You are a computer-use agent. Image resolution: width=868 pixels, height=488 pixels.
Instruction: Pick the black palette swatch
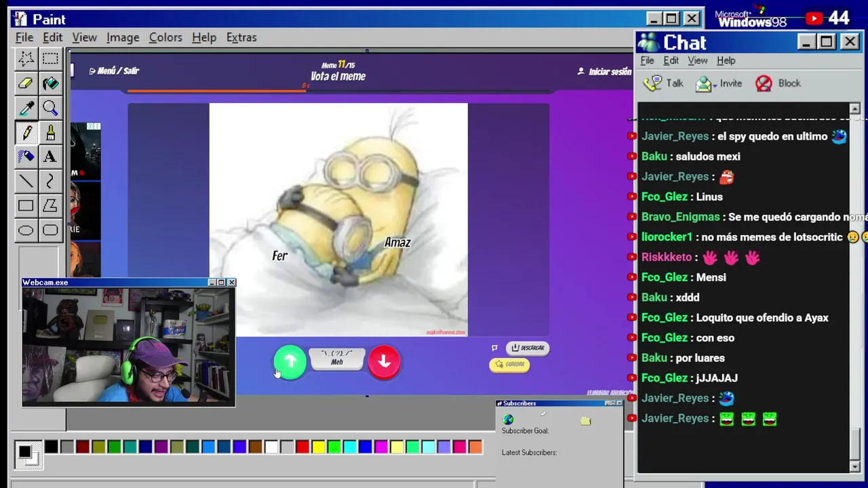(x=52, y=447)
